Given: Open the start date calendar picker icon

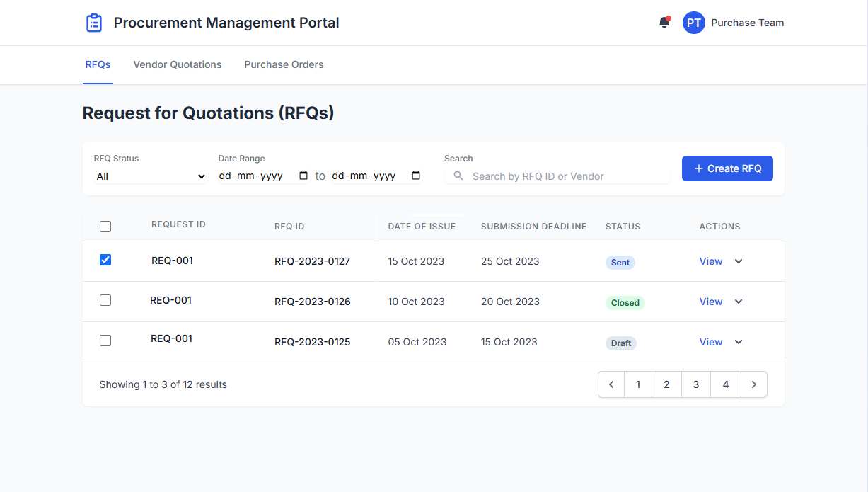Looking at the screenshot, I should coord(303,176).
